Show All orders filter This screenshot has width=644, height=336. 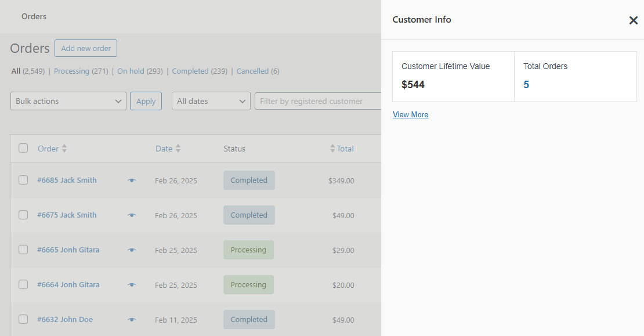tap(16, 71)
